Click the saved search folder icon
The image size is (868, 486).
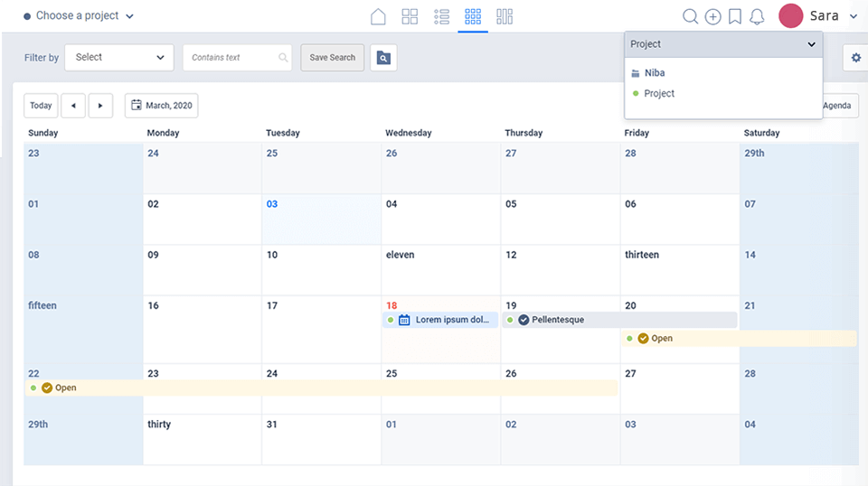[383, 58]
